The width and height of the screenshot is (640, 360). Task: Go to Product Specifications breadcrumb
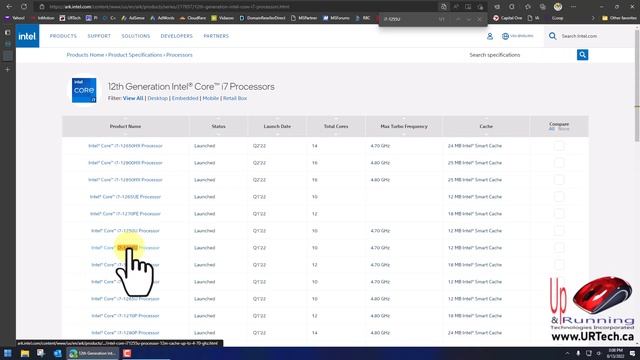(135, 55)
